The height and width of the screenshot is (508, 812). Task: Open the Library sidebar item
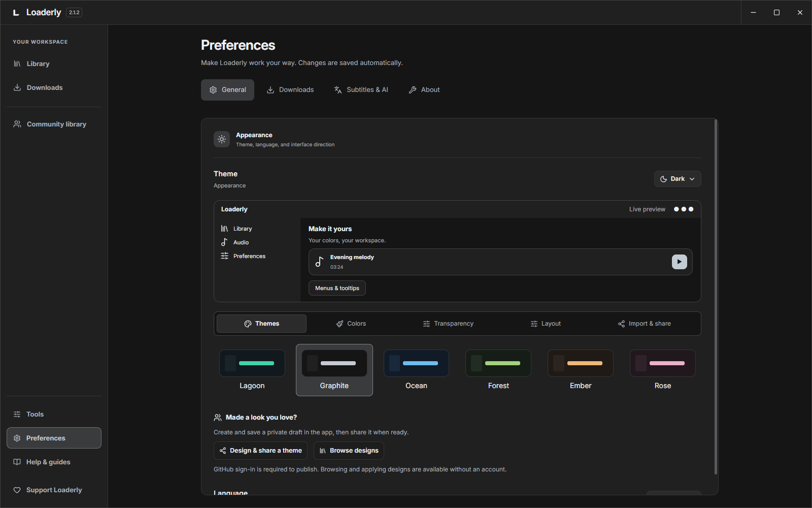[x=54, y=63]
